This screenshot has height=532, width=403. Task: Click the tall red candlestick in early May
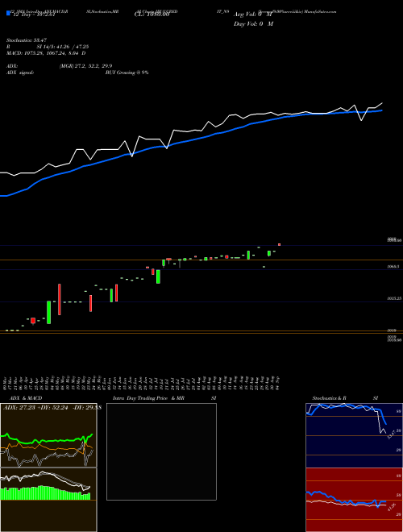(x=60, y=299)
